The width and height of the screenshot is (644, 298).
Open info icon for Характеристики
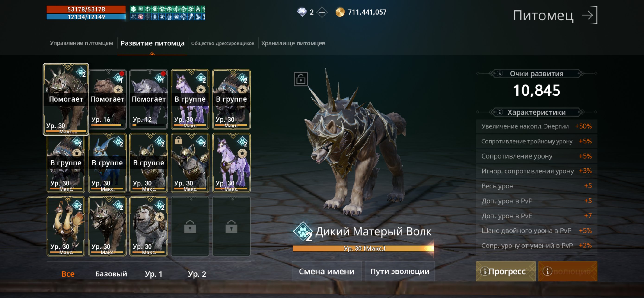pyautogui.click(x=500, y=112)
